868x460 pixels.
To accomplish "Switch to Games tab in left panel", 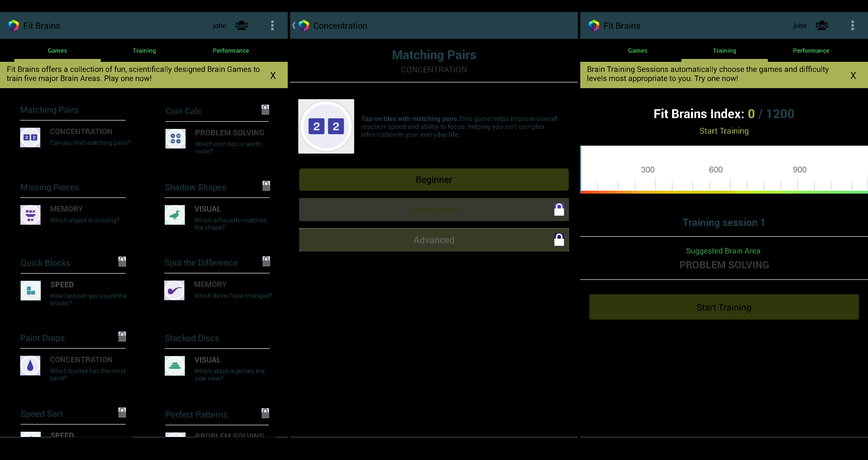I will (x=57, y=51).
